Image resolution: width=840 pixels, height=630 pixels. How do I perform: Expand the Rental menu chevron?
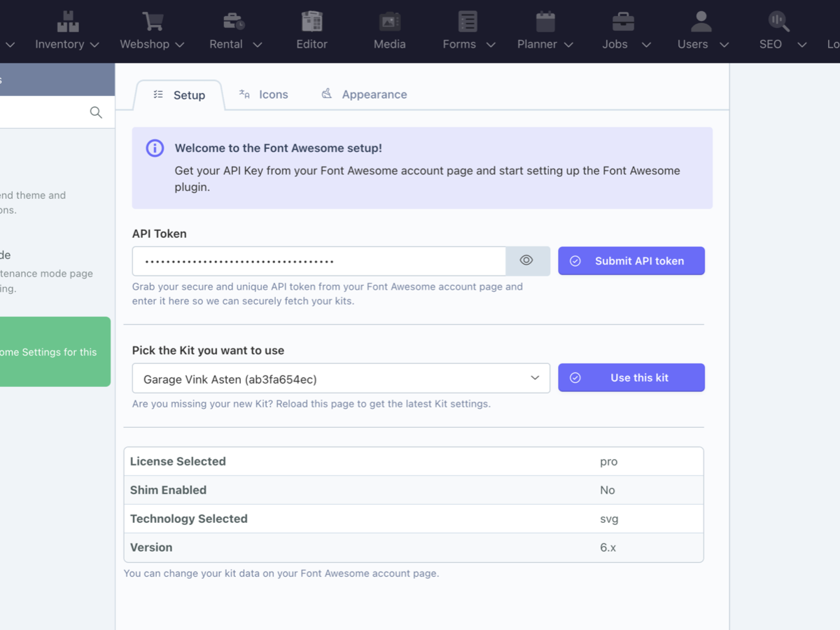pos(258,45)
